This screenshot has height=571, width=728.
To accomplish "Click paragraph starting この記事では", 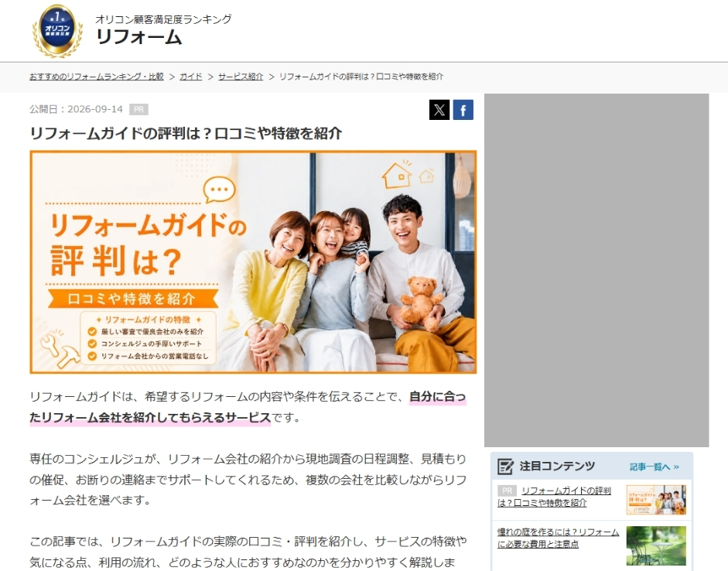I will pos(248,552).
